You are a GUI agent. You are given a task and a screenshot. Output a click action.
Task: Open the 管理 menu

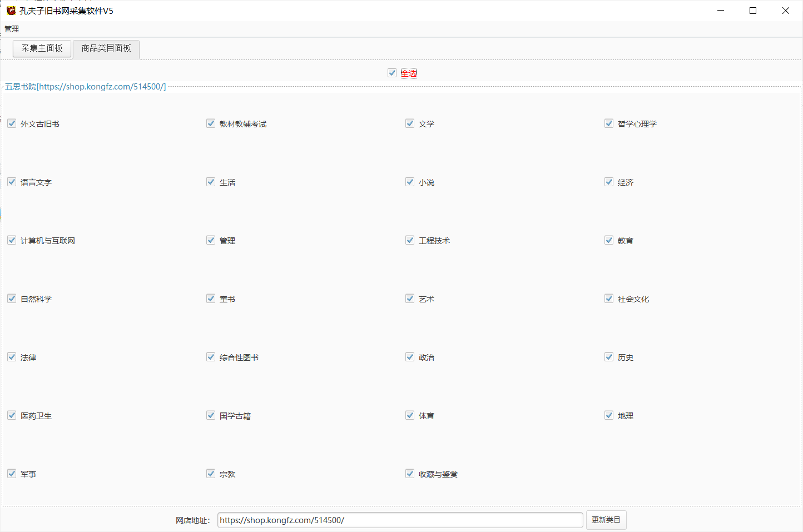[12, 29]
